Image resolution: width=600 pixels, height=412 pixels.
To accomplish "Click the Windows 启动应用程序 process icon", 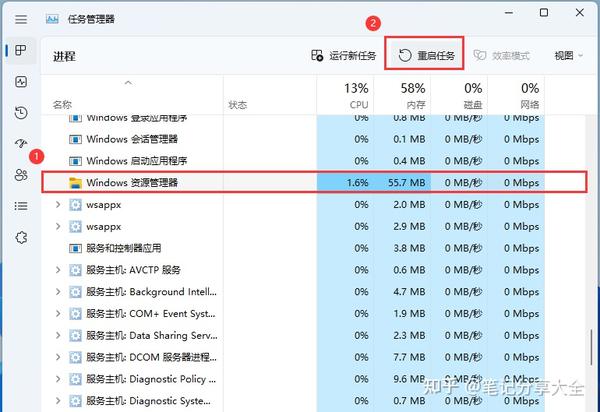I will (x=75, y=161).
